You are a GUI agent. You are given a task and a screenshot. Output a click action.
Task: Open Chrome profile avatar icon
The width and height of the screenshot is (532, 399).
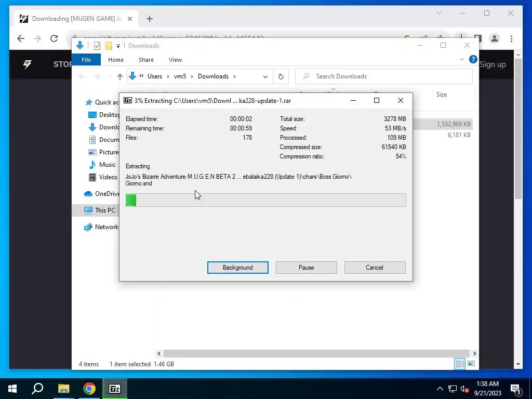[x=495, y=38]
